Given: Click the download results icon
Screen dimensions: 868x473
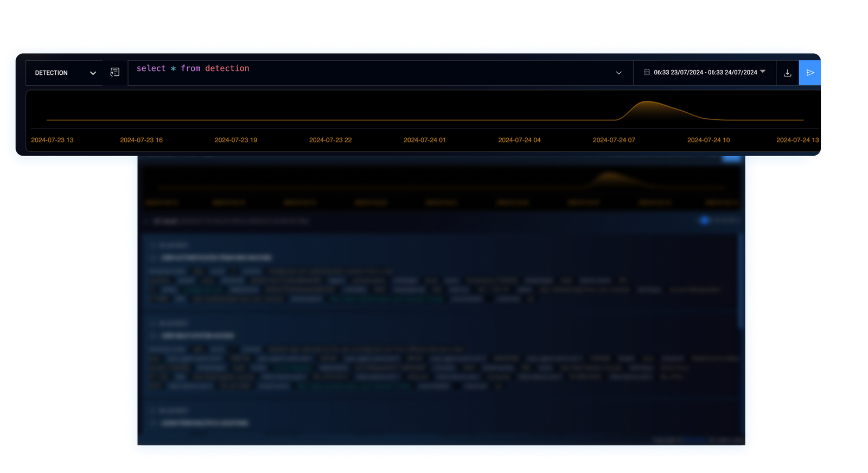Looking at the screenshot, I should (x=787, y=73).
